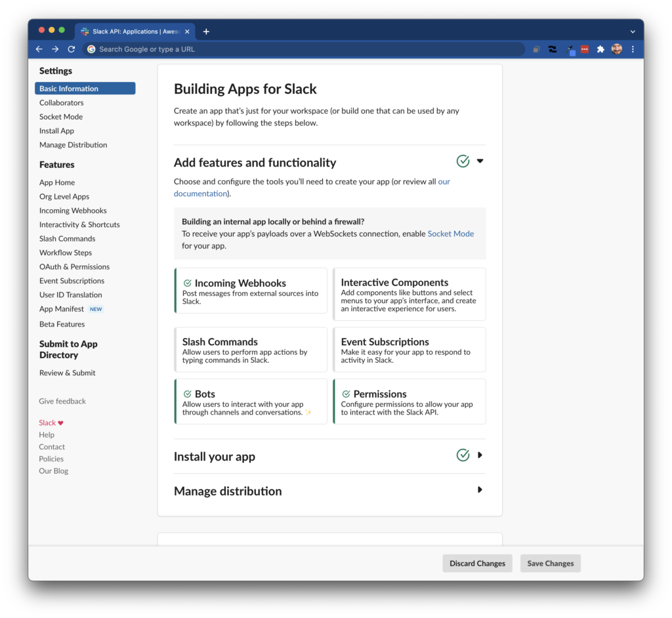The height and width of the screenshot is (618, 672).
Task: Click the Slack favicon on the tab
Action: (x=85, y=31)
